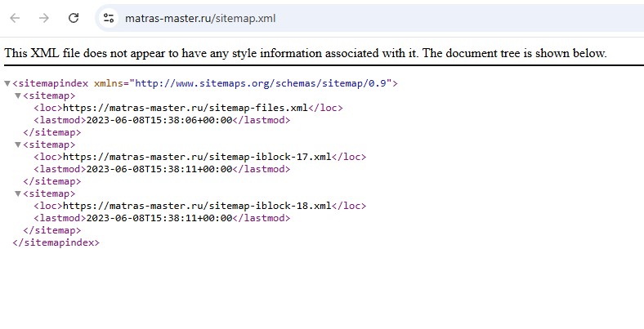Click the browser Forward arrow

44,18
